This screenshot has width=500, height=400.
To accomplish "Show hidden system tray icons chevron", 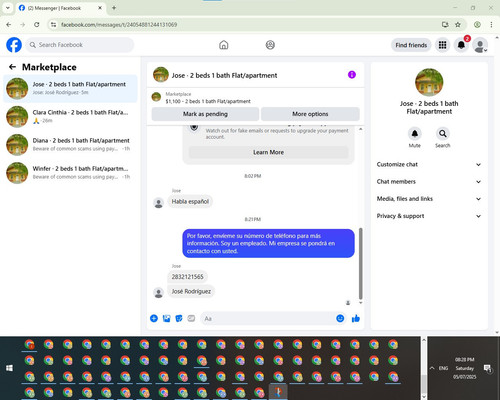I will pyautogui.click(x=432, y=368).
